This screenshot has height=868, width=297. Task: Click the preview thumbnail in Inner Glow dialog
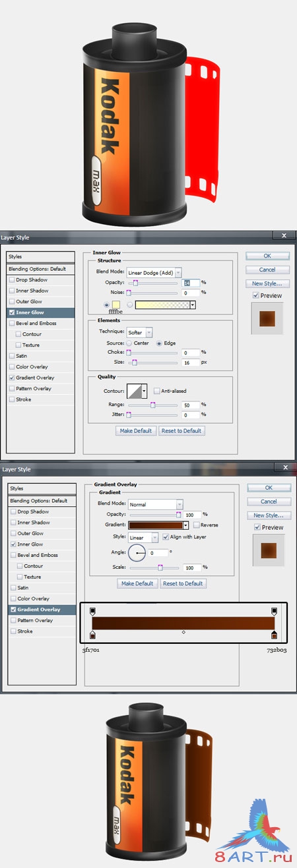point(268,318)
